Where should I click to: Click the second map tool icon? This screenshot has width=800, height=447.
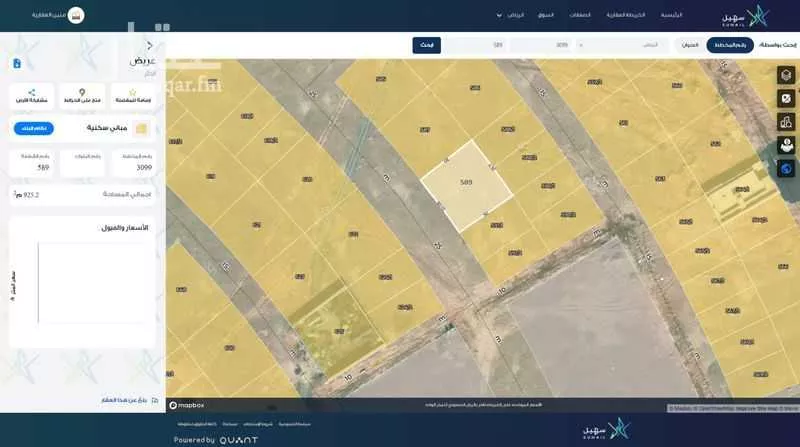click(x=786, y=98)
